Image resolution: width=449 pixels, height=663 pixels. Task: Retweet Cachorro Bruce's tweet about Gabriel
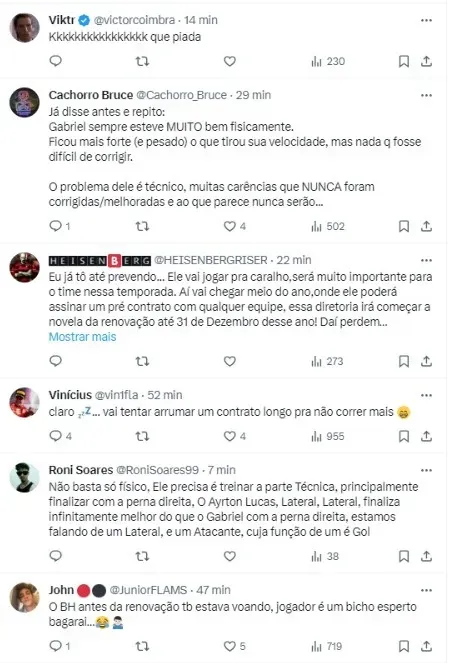142,226
